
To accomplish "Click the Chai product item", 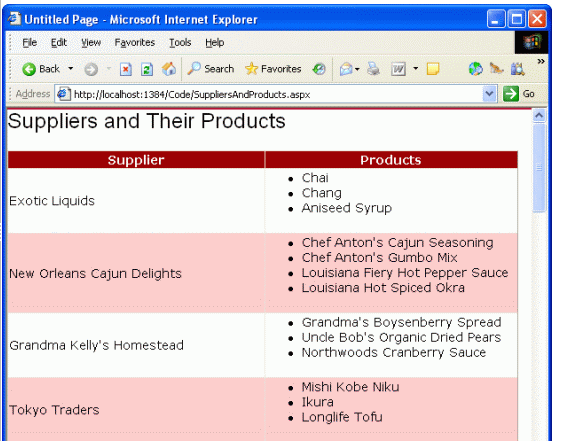I will [315, 178].
